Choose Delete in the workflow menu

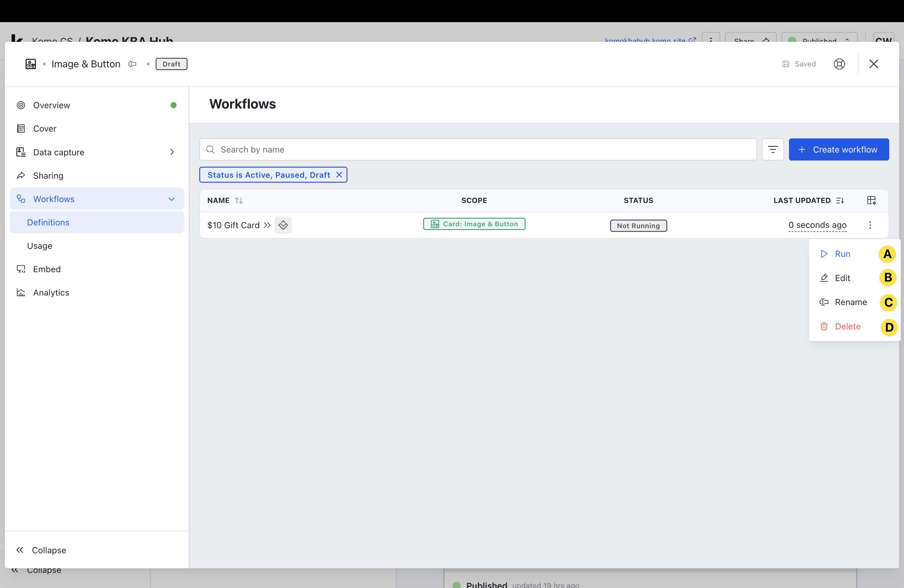click(x=847, y=326)
